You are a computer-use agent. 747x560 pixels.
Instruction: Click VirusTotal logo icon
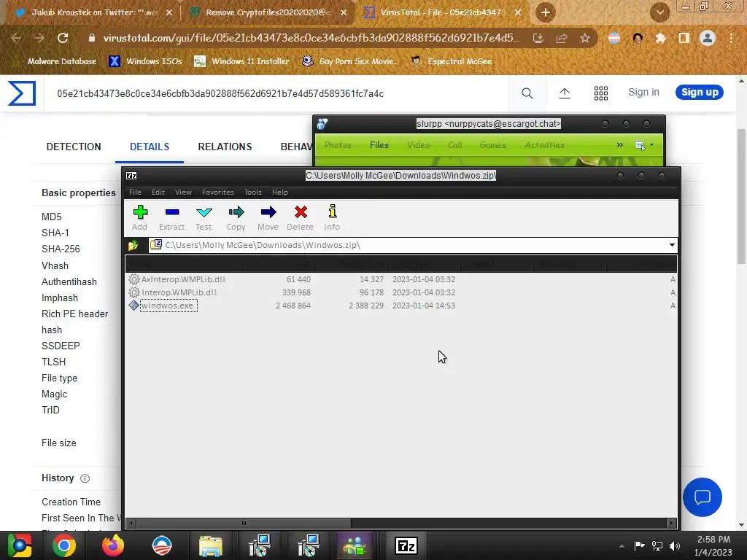(x=22, y=93)
